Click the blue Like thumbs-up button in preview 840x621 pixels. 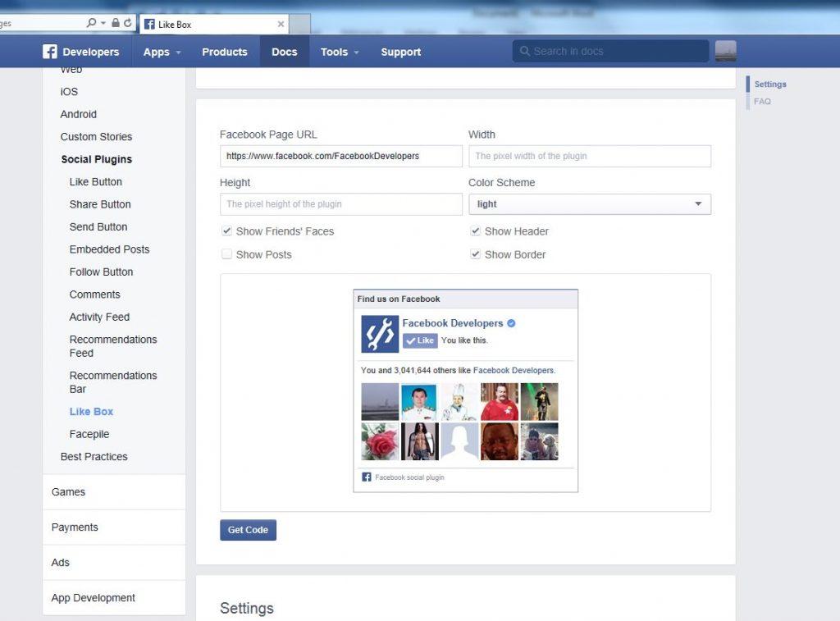[x=419, y=340]
